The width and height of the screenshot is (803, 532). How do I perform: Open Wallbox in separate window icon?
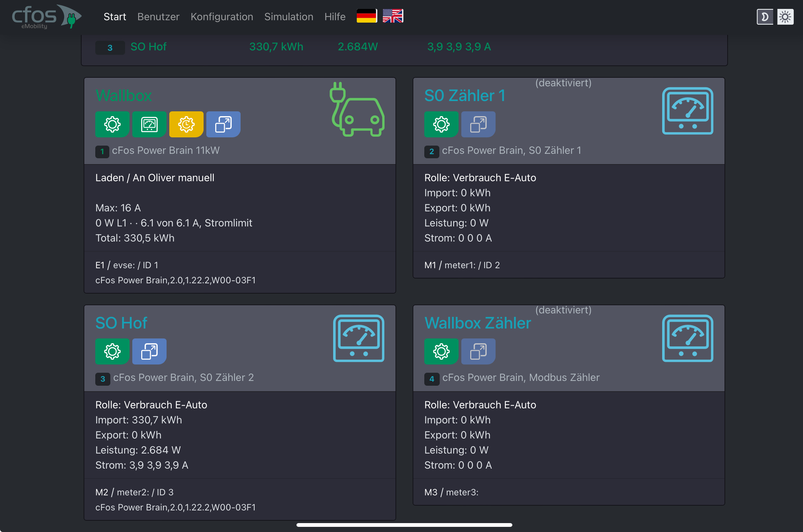(x=223, y=124)
